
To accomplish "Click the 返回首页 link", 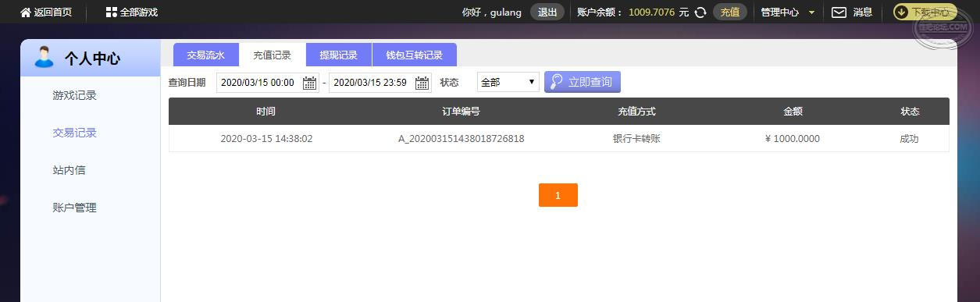I will coord(53,12).
